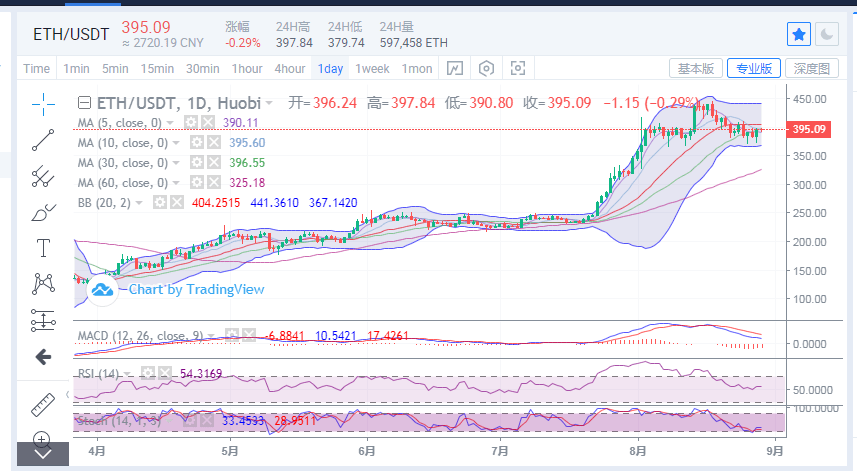857x471 pixels.
Task: Open settings for MA 60 indicator
Action: point(197,182)
